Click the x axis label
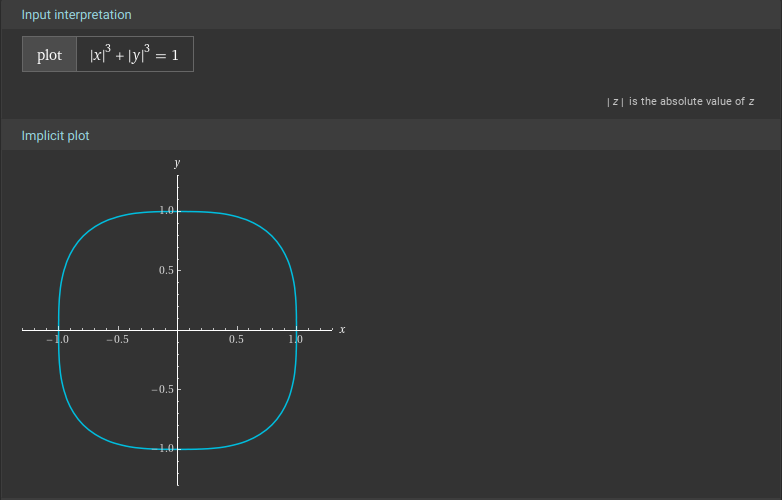The image size is (782, 500). point(342,329)
